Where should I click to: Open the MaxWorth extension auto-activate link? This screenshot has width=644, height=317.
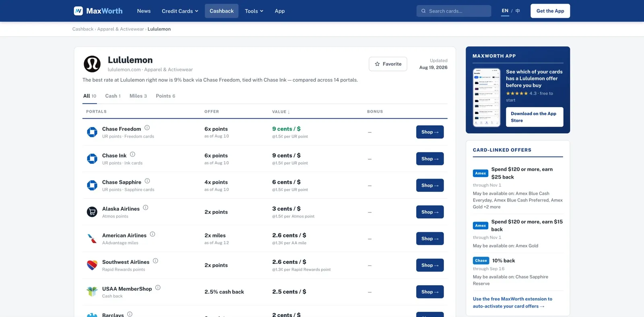point(512,303)
